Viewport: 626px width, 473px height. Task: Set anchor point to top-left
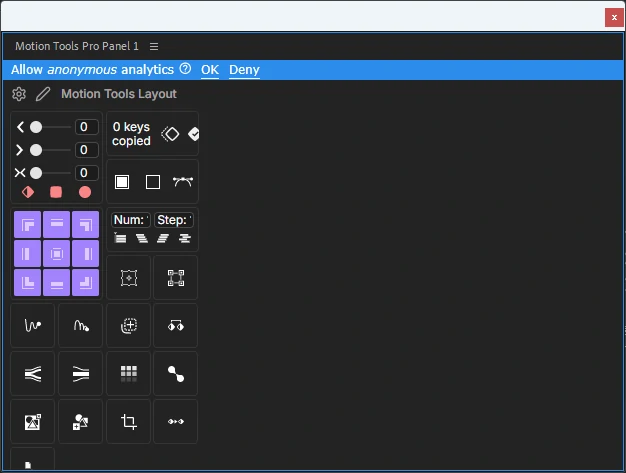28,225
